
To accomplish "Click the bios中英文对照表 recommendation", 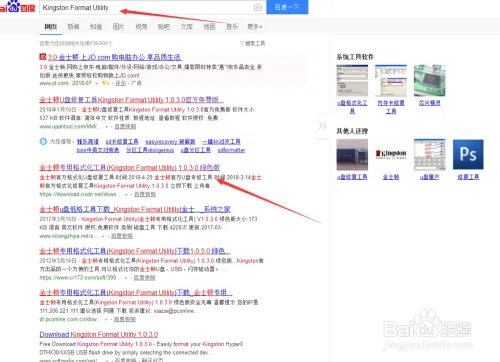I will pyautogui.click(x=98, y=150).
